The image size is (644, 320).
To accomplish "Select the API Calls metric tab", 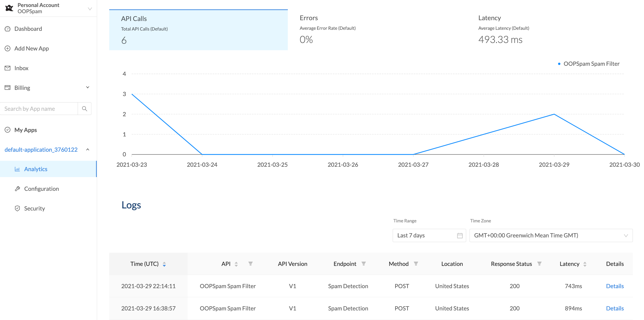I will point(199,30).
